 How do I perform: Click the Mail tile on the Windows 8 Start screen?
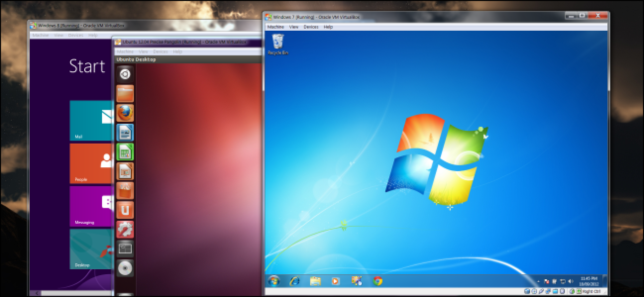click(x=91, y=120)
